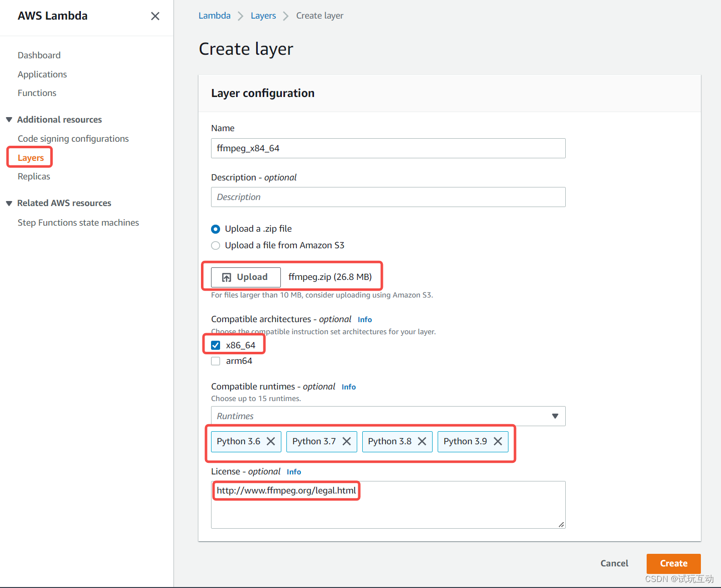Click the Create layer breadcrumb text

click(x=320, y=16)
